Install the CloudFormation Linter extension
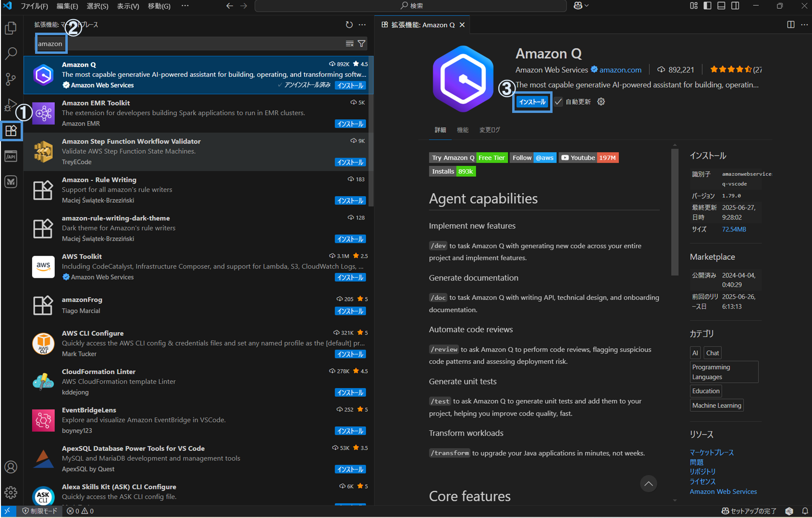The image size is (812, 518). [x=350, y=393]
